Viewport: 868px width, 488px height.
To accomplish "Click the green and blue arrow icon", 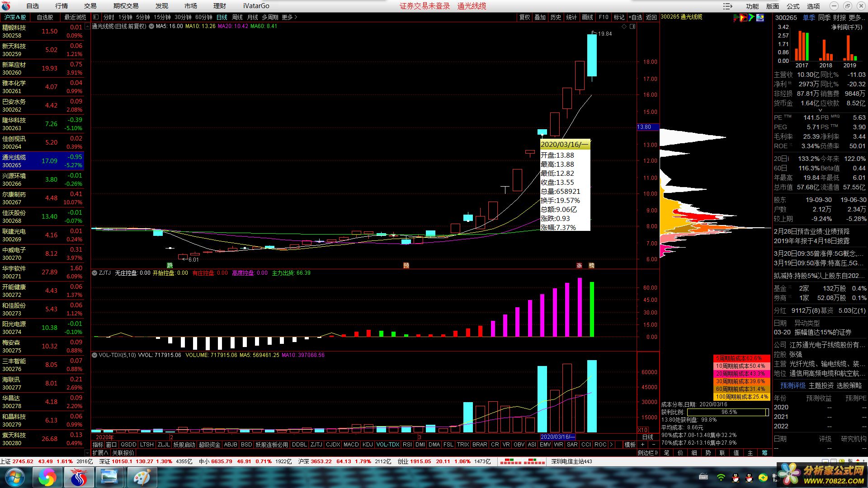I will (x=751, y=18).
